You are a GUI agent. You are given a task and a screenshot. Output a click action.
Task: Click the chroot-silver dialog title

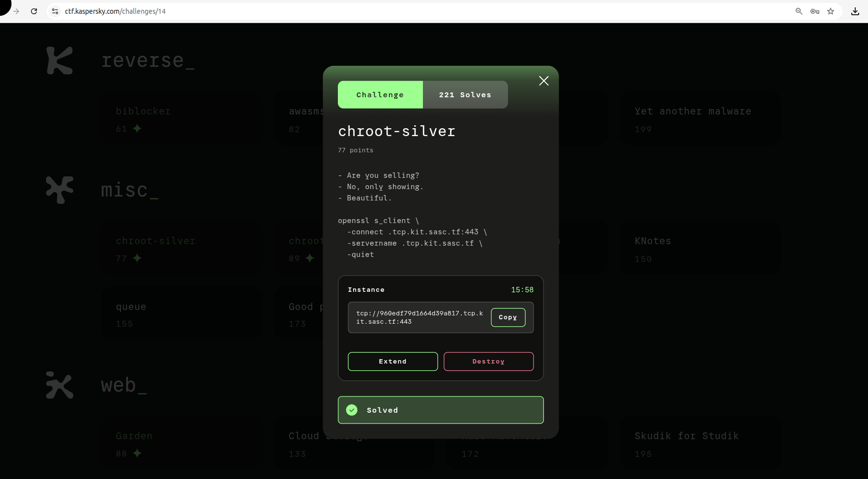point(397,131)
